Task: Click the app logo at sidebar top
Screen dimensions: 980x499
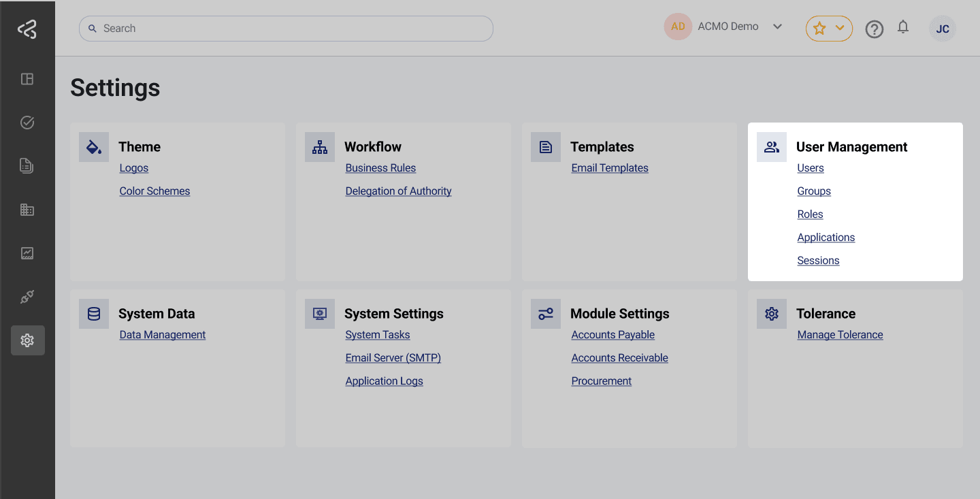Action: [27, 29]
